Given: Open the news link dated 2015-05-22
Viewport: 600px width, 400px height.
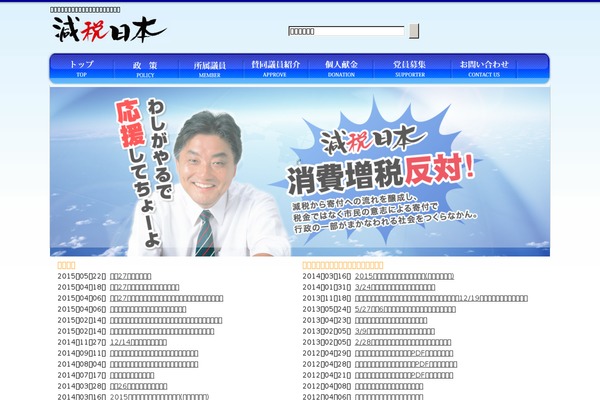Looking at the screenshot, I should [130, 276].
